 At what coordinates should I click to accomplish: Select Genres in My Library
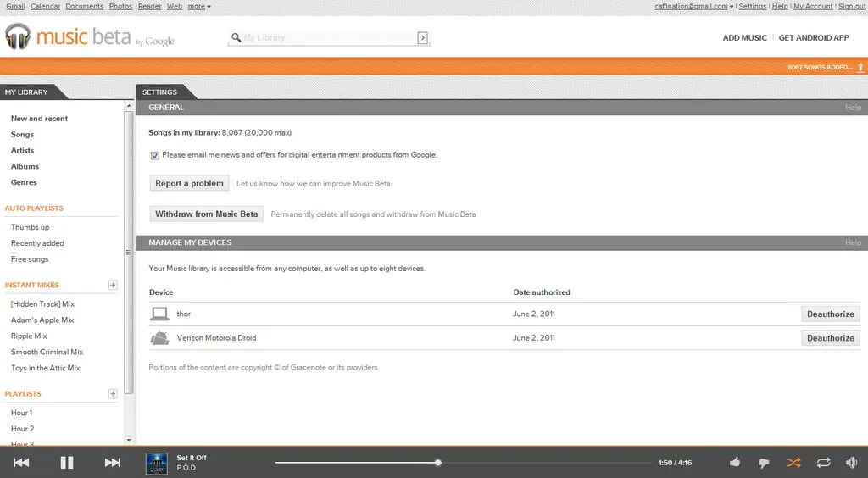(x=24, y=182)
